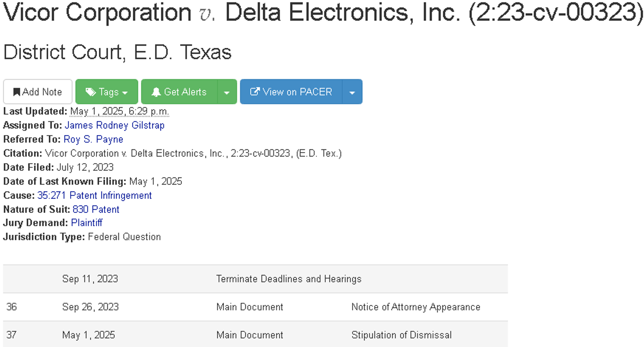Open Roy S. Payne link
The height and width of the screenshot is (347, 644).
pyautogui.click(x=93, y=139)
